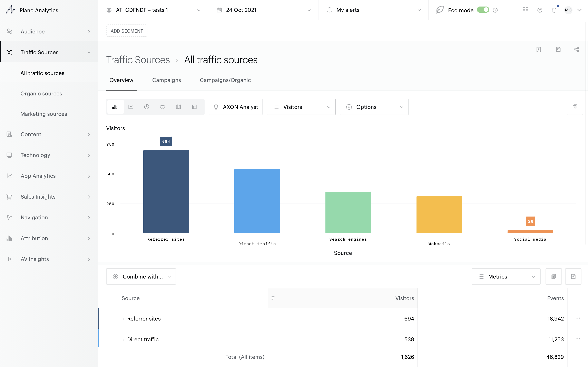Switch to the Campaigns tab
588x367 pixels.
(166, 80)
